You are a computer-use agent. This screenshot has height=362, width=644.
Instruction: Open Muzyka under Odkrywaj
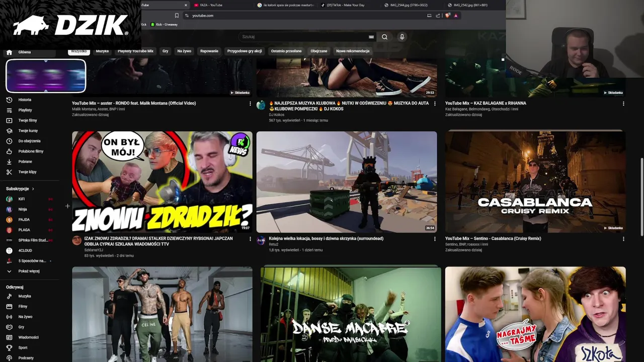tap(24, 296)
